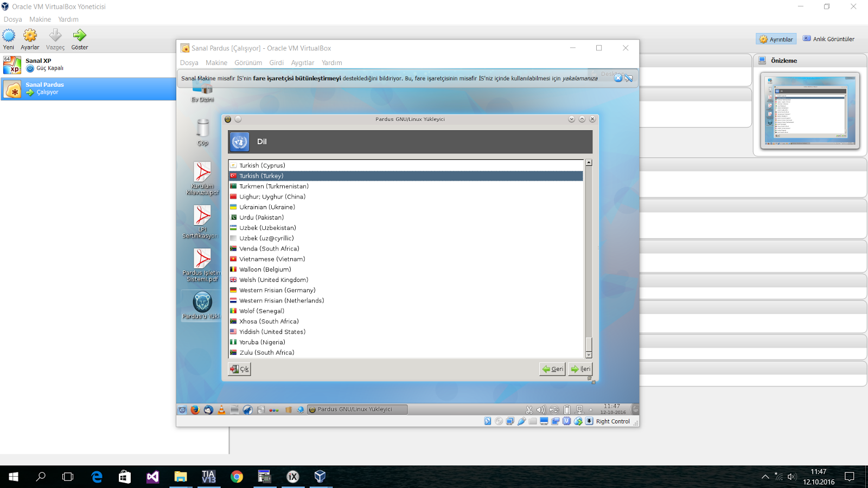Click the Pardus'u Yükle installer desktop icon
868x488 pixels.
[202, 305]
